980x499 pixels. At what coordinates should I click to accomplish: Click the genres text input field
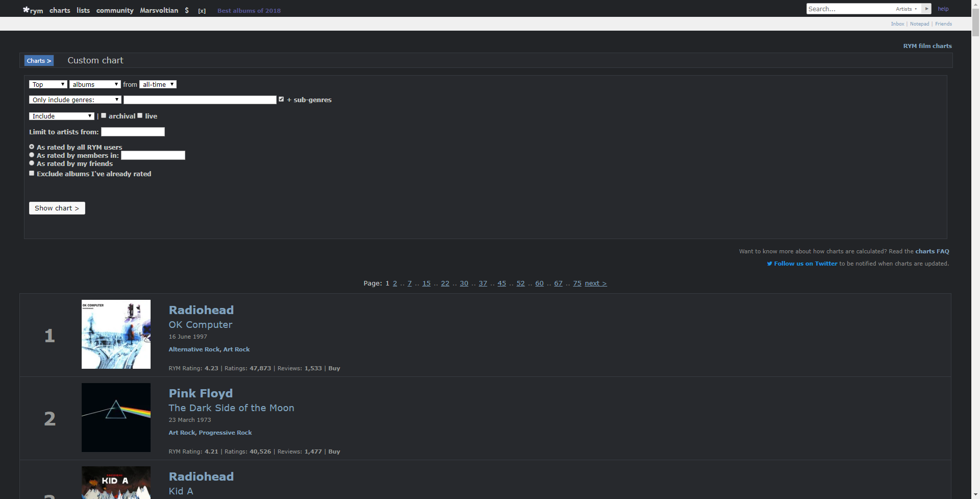200,100
